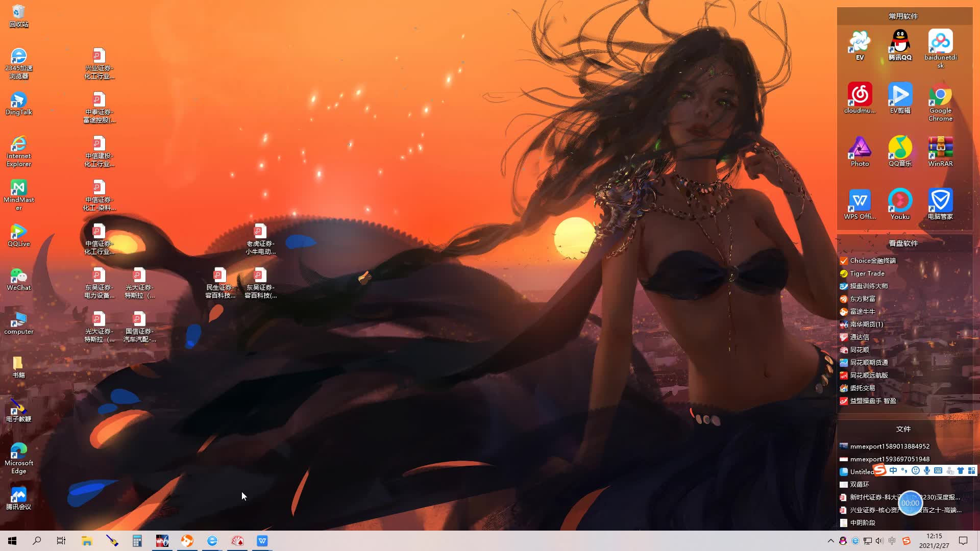Open Choice金融终端 in the 看盘软件 list
The image size is (980, 551).
click(x=868, y=260)
